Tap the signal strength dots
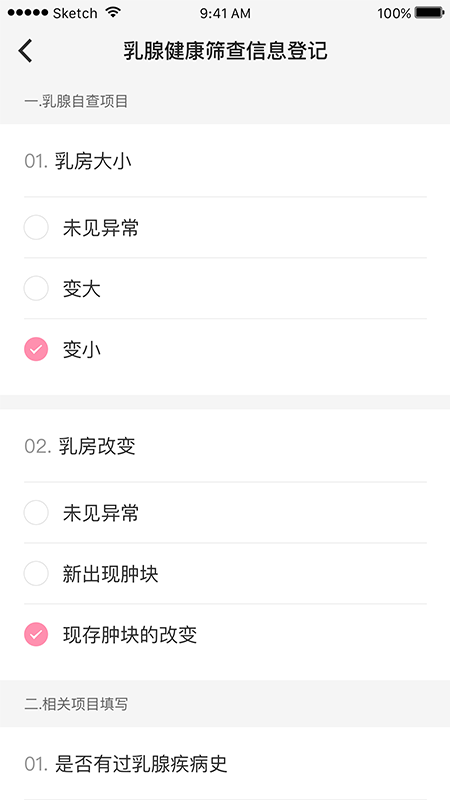Image resolution: width=450 pixels, height=800 pixels. coord(29,13)
